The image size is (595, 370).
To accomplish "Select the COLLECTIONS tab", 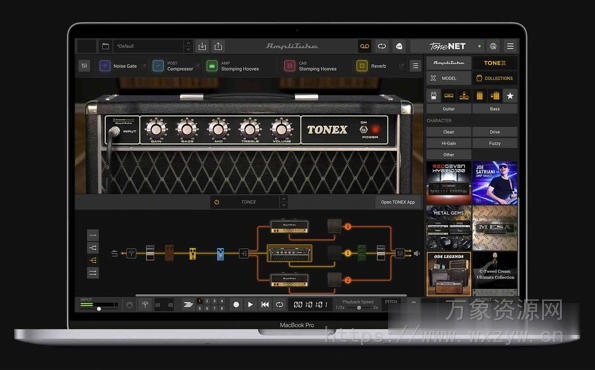I will 495,78.
